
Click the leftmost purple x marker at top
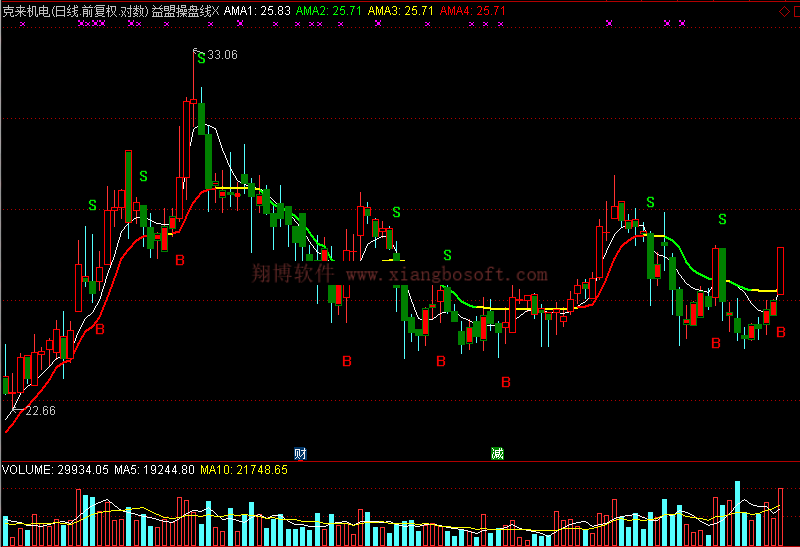click(x=22, y=23)
